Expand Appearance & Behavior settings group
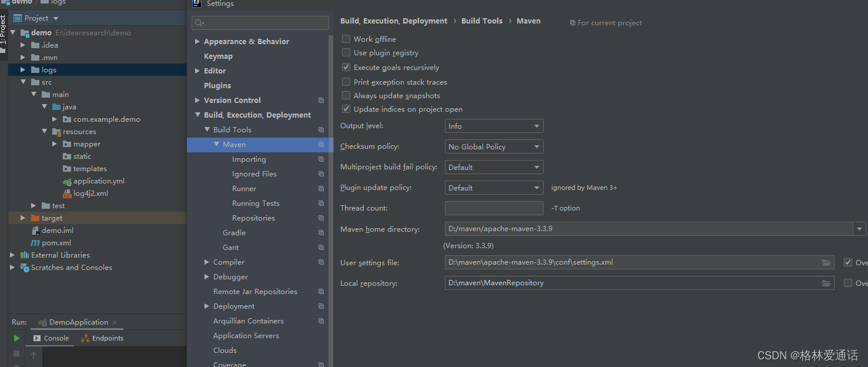 pos(197,41)
